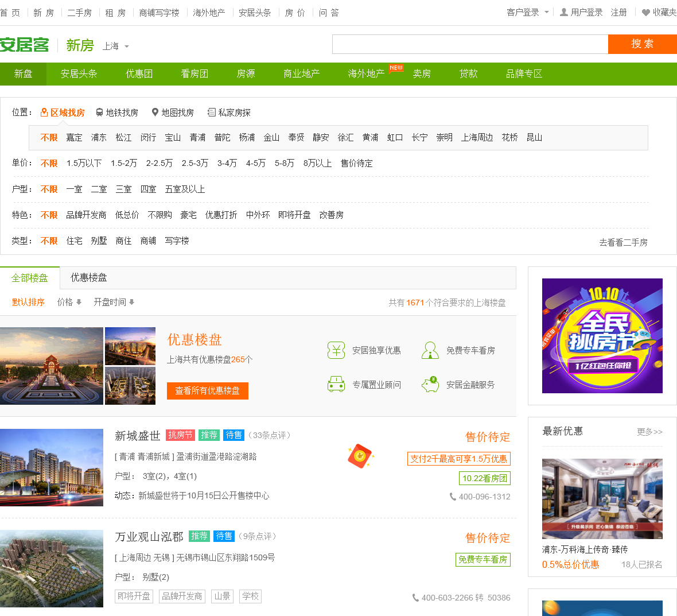Click the favorites heart icon
This screenshot has height=616, width=677.
645,13
